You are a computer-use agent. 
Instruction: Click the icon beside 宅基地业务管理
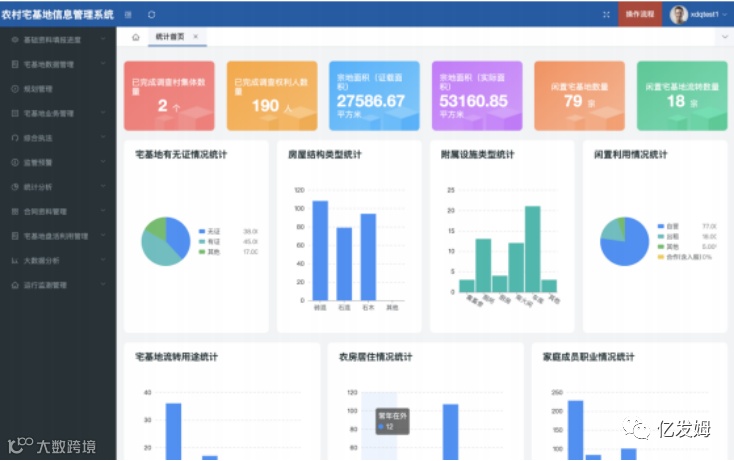coord(15,113)
